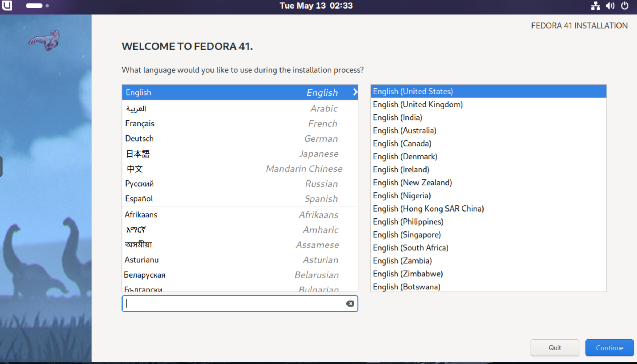The height and width of the screenshot is (364, 637).
Task: Click the clock date in top bar
Action: point(316,6)
